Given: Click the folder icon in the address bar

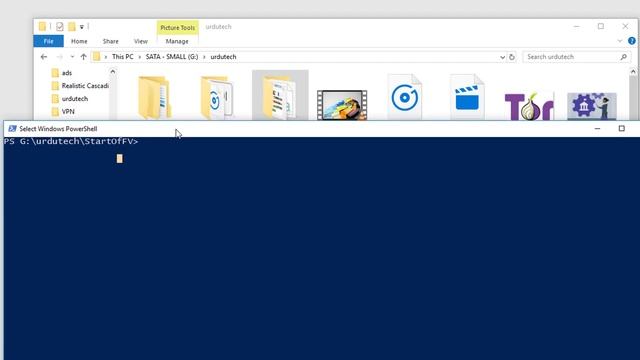Looking at the screenshot, I should [97, 57].
